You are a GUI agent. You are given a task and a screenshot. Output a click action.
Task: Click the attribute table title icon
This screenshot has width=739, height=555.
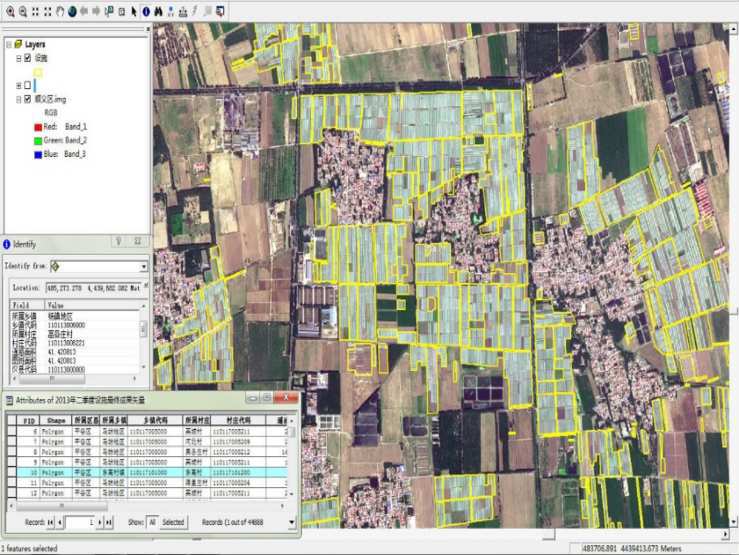click(9, 400)
